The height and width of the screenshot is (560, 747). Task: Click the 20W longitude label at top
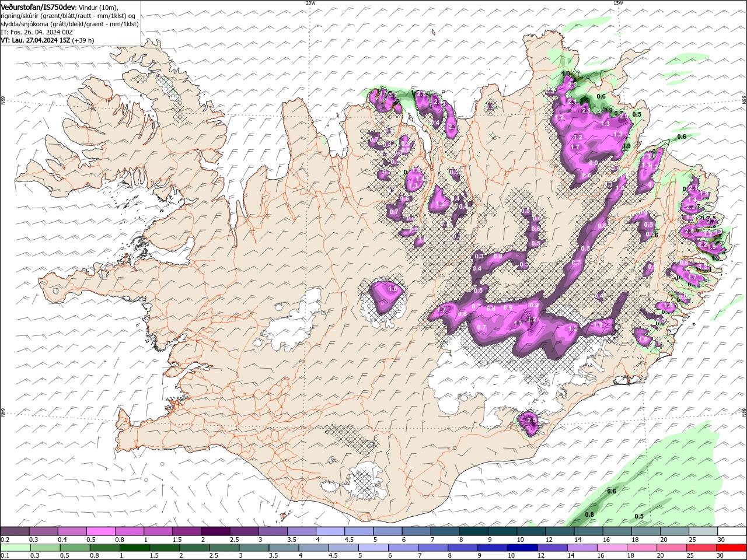[x=310, y=3]
